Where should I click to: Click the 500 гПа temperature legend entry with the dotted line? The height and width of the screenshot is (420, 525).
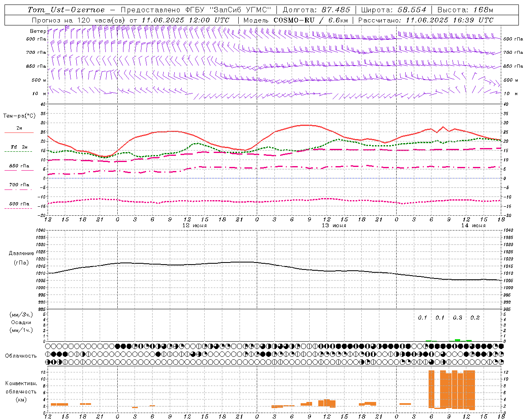click(19, 204)
